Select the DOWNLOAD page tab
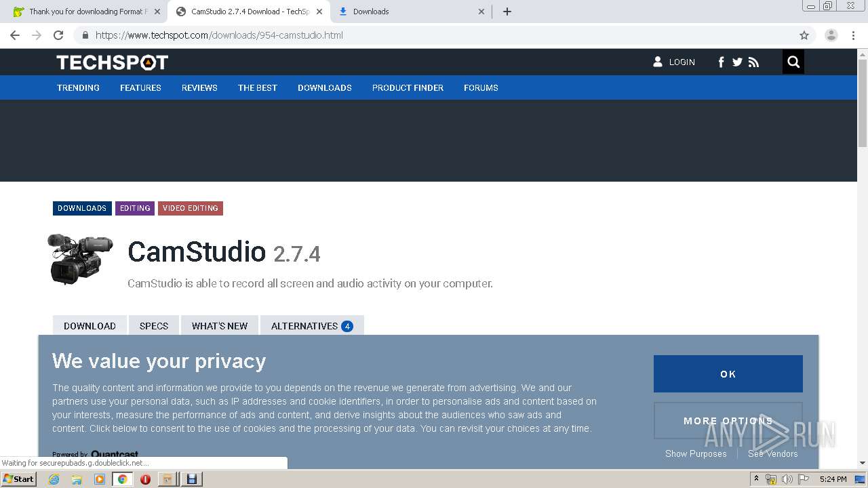The height and width of the screenshot is (488, 868). pos(90,325)
